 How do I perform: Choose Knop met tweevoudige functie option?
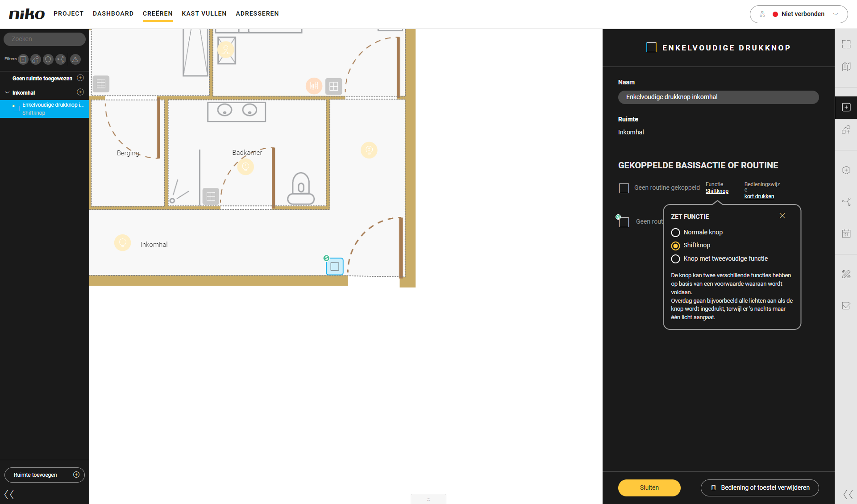click(675, 259)
